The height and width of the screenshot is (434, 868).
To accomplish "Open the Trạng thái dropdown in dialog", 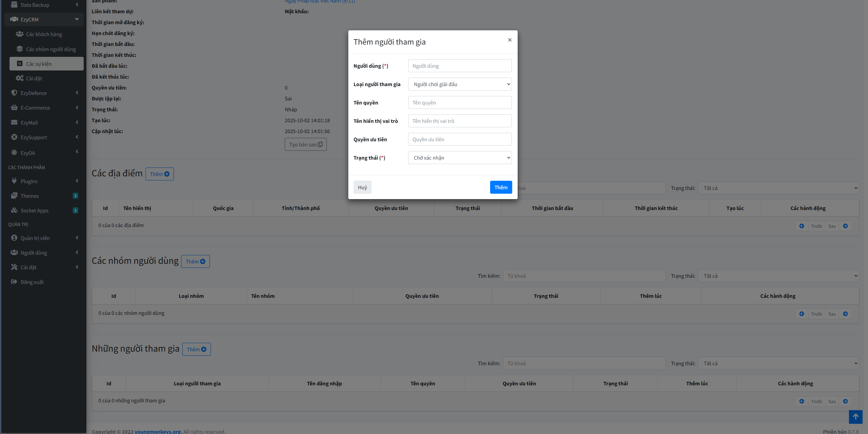I will coord(460,158).
